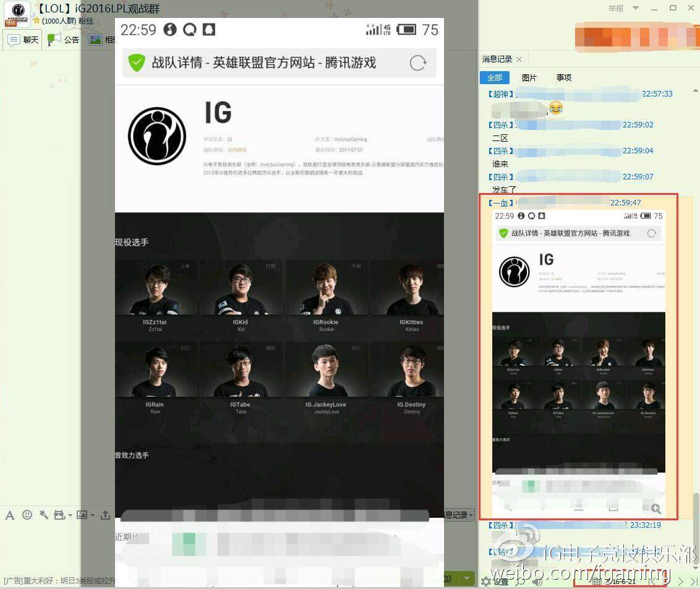Open settings gear in message history
This screenshot has height=589, width=700.
tap(487, 582)
